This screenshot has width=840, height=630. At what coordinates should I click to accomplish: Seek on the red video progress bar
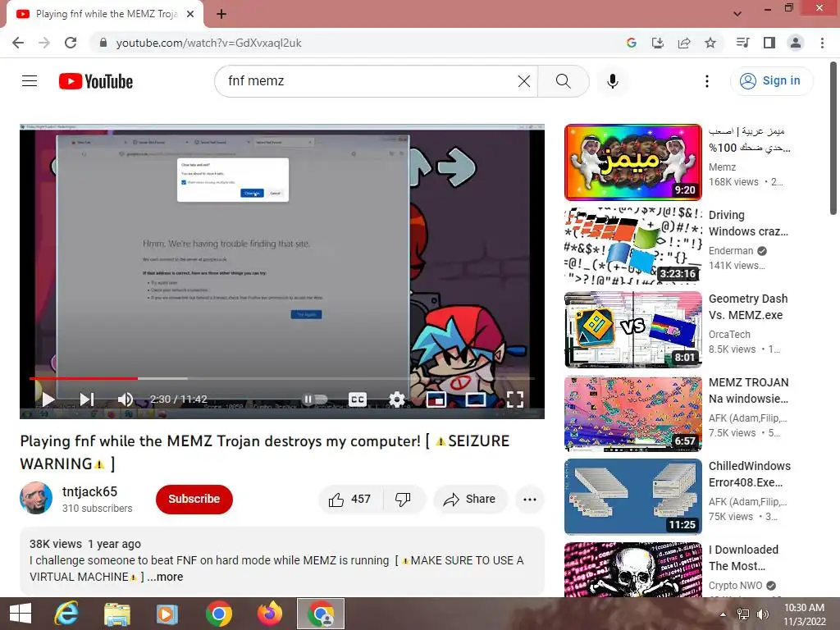click(x=282, y=378)
